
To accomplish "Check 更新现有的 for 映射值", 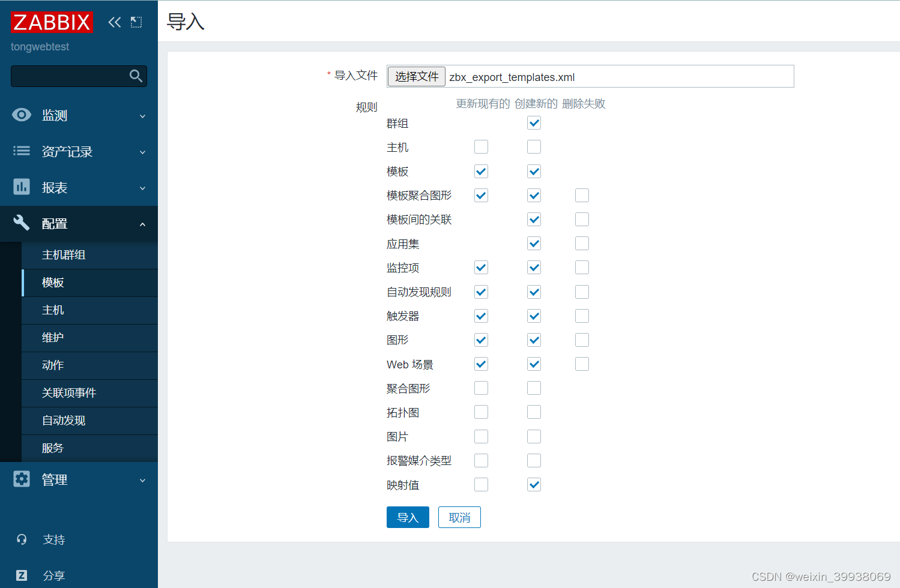I will 481,485.
